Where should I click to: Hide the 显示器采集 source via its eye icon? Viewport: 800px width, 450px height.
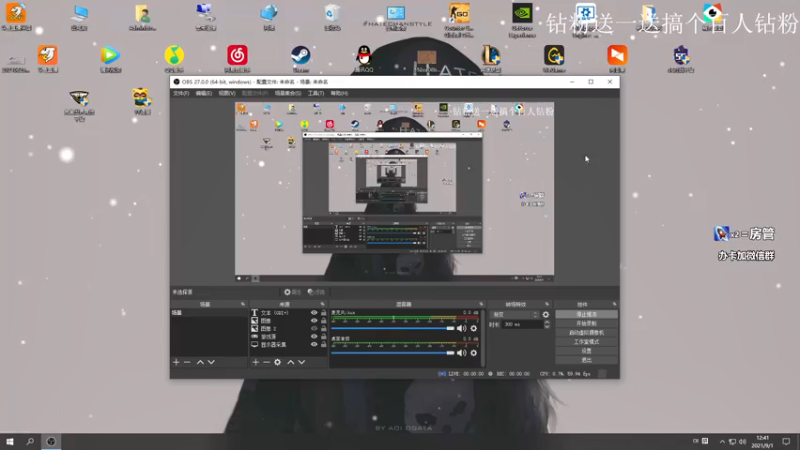[x=314, y=344]
